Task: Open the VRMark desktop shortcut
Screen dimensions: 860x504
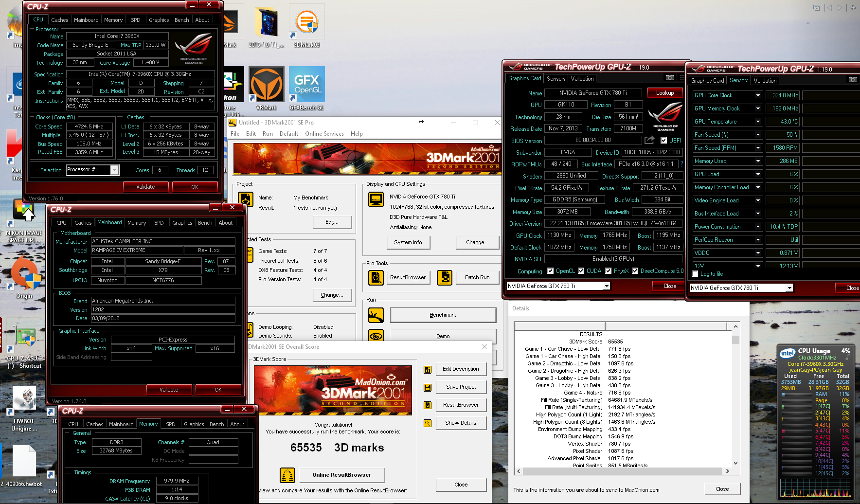Action: click(x=266, y=89)
